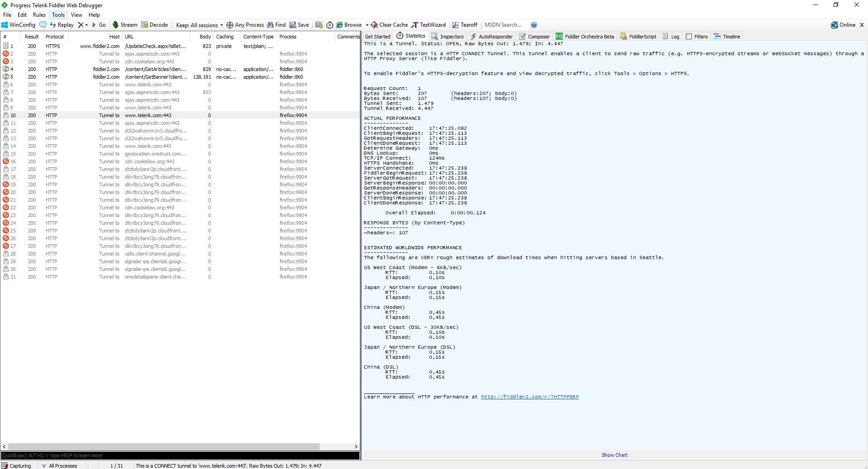
Task: Switch to the Inspectors tab
Action: [x=448, y=37]
